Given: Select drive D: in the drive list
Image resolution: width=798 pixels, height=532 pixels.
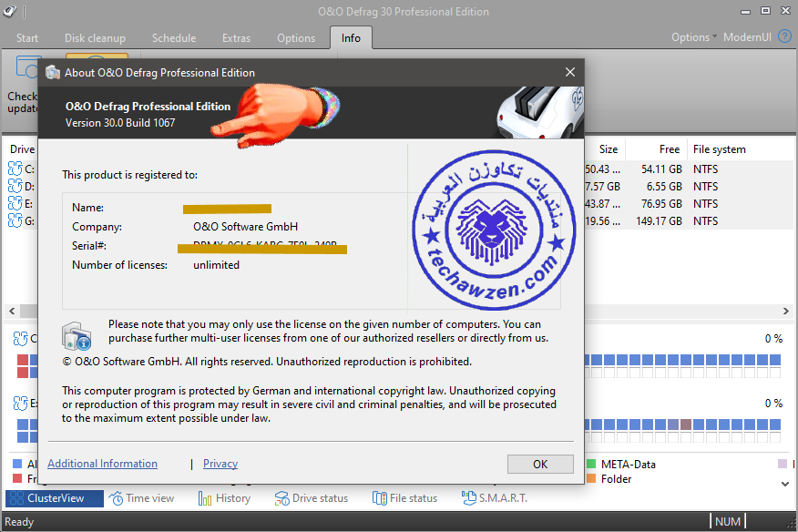Looking at the screenshot, I should pos(21,187).
